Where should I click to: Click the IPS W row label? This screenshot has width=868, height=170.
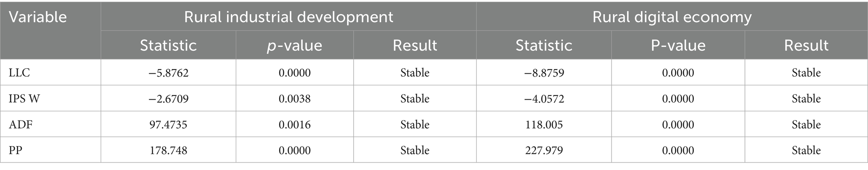click(x=25, y=98)
